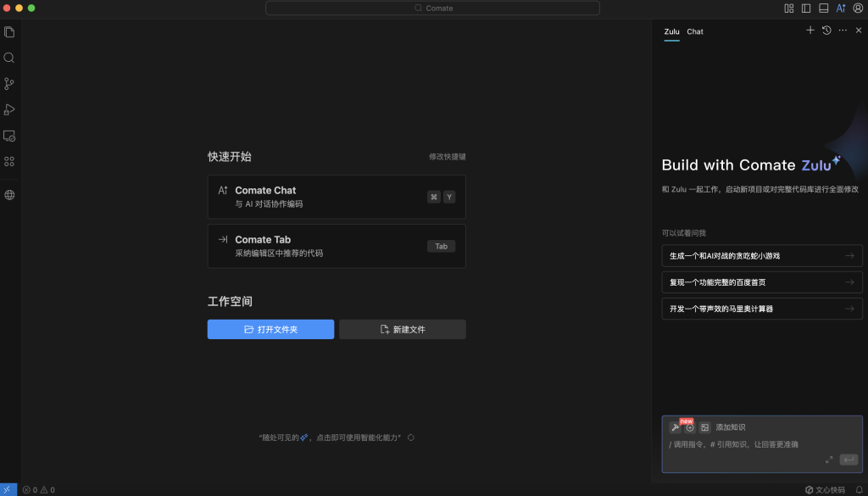
Task: Open the chat history clock icon
Action: coord(826,31)
